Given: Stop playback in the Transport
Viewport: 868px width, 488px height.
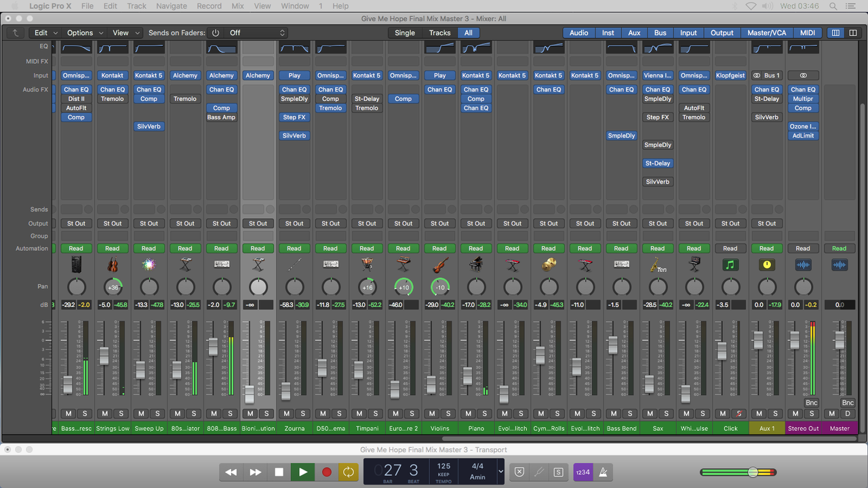Looking at the screenshot, I should (279, 472).
